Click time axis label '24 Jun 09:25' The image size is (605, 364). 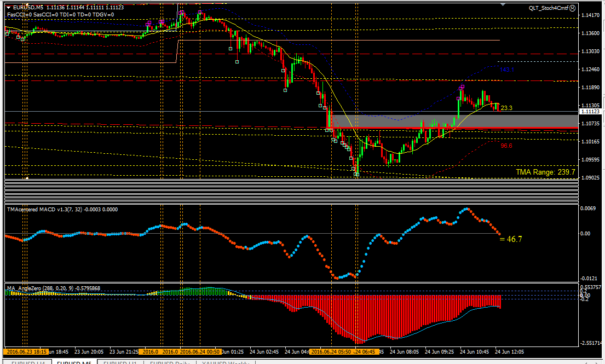click(x=439, y=351)
